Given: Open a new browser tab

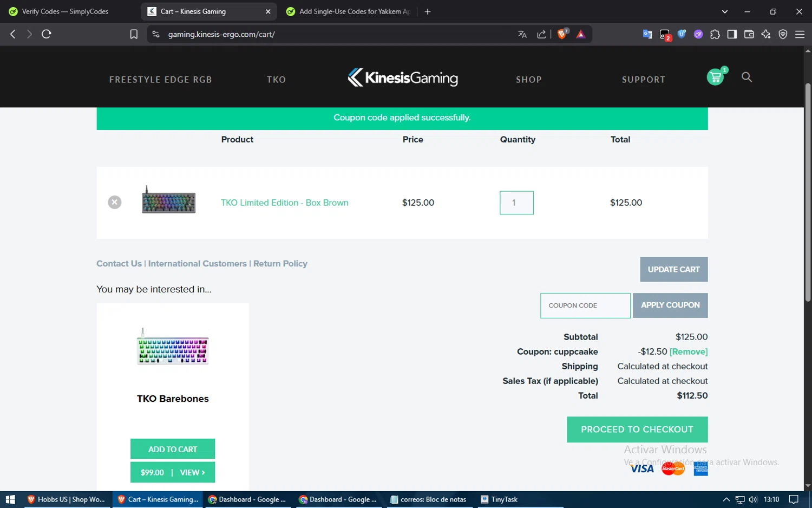Looking at the screenshot, I should (428, 11).
